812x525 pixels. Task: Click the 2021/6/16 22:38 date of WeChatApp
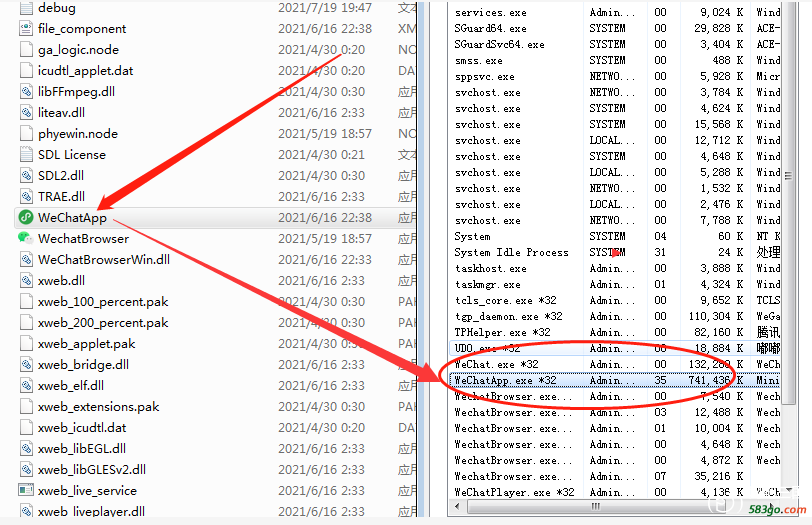click(x=325, y=217)
